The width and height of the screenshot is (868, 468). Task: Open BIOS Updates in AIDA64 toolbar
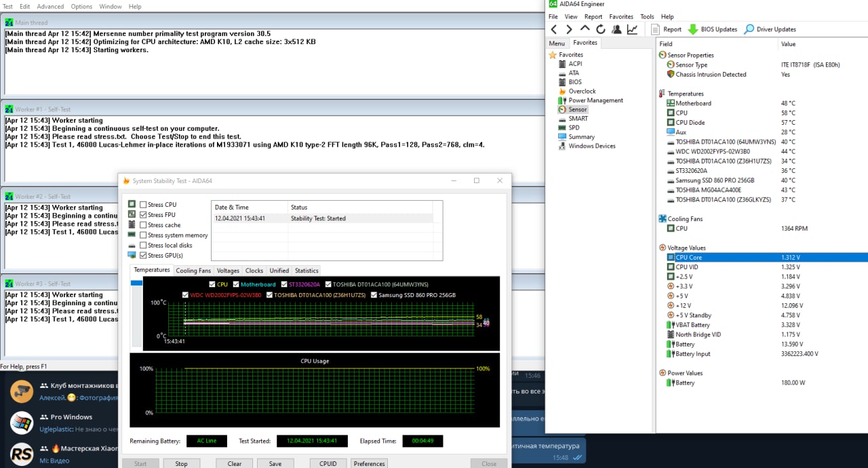pyautogui.click(x=713, y=29)
